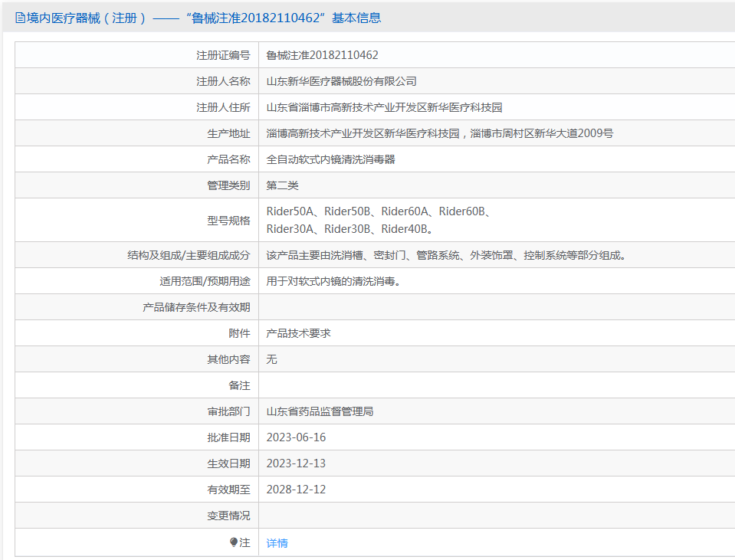The image size is (735, 560).
Task: Click the 第二类 management category value
Action: point(282,185)
